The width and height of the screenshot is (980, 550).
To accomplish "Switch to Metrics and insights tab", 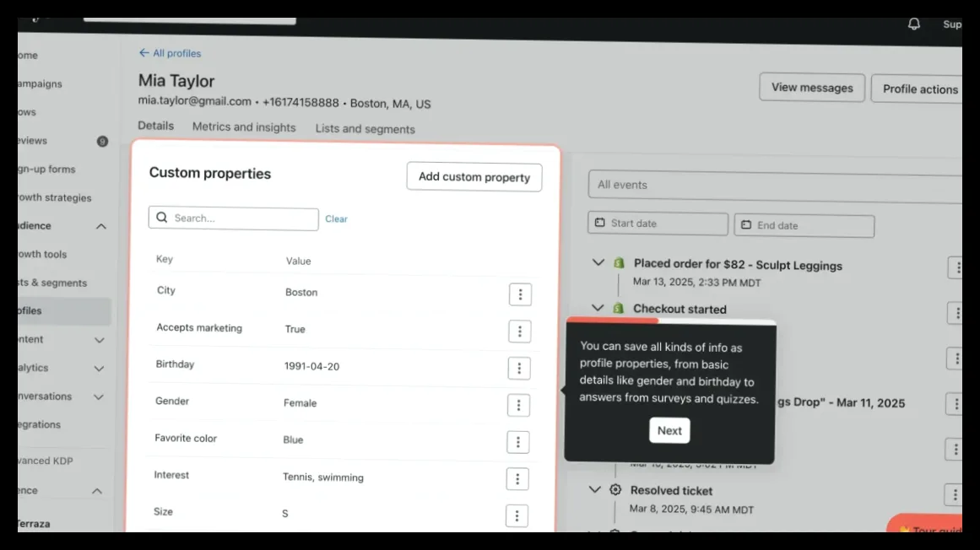I will (x=244, y=127).
